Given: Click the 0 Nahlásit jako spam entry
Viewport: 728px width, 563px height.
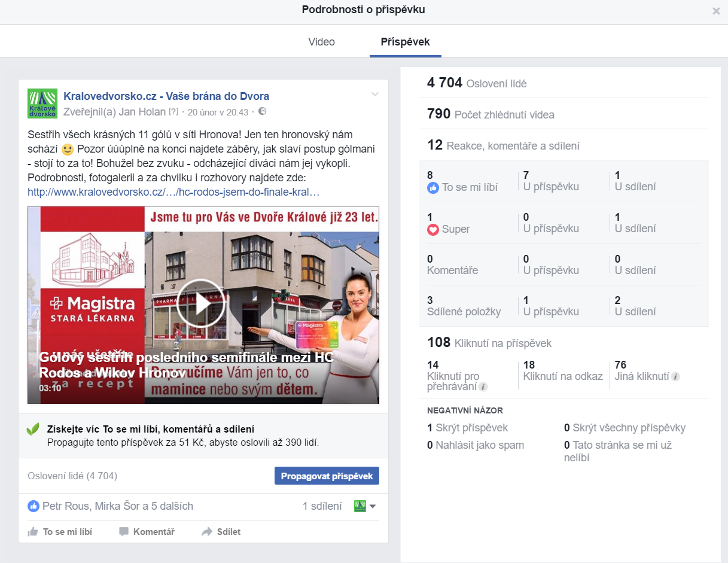Looking at the screenshot, I should [476, 445].
